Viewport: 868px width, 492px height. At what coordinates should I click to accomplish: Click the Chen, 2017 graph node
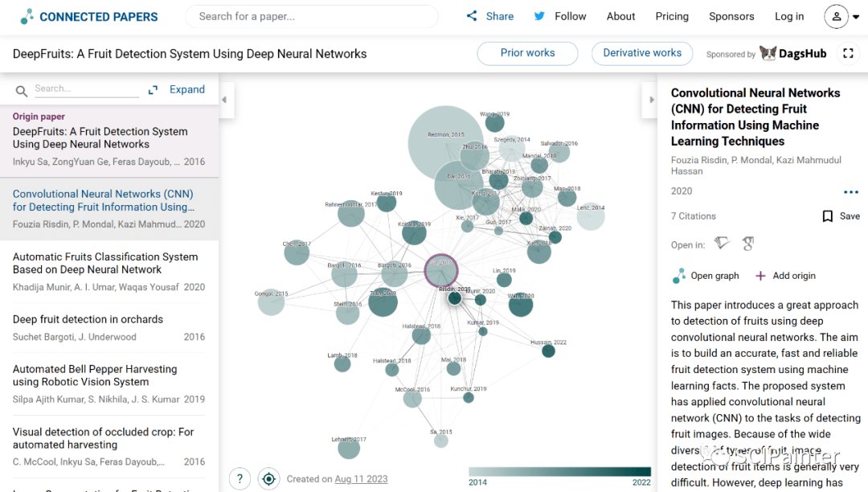297,252
